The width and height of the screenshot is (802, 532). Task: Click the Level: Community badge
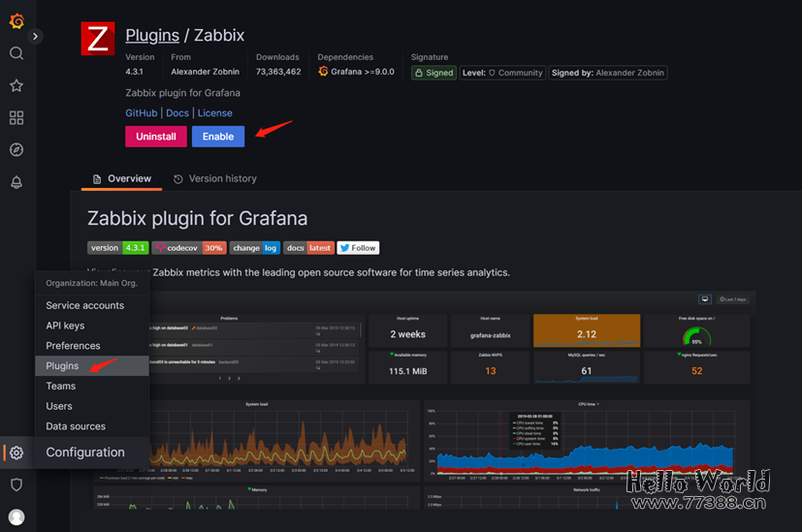click(x=502, y=73)
